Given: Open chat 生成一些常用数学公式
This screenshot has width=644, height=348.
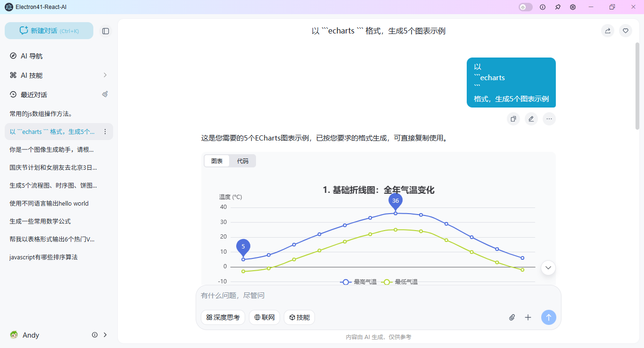Looking at the screenshot, I should click(59, 221).
